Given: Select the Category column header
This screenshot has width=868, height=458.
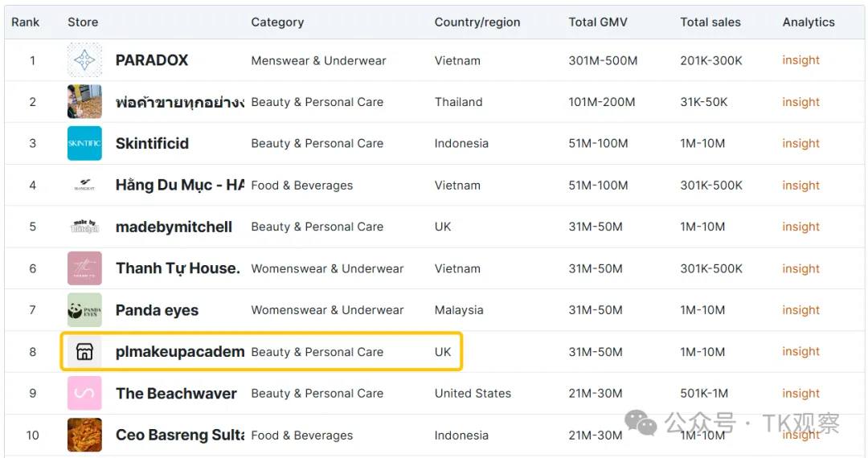Looking at the screenshot, I should (x=277, y=22).
